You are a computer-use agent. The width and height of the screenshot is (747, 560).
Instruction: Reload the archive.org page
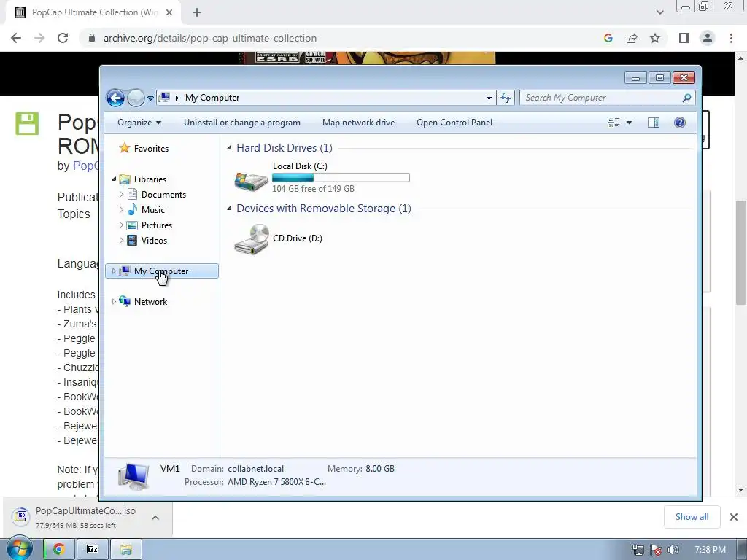tap(63, 38)
